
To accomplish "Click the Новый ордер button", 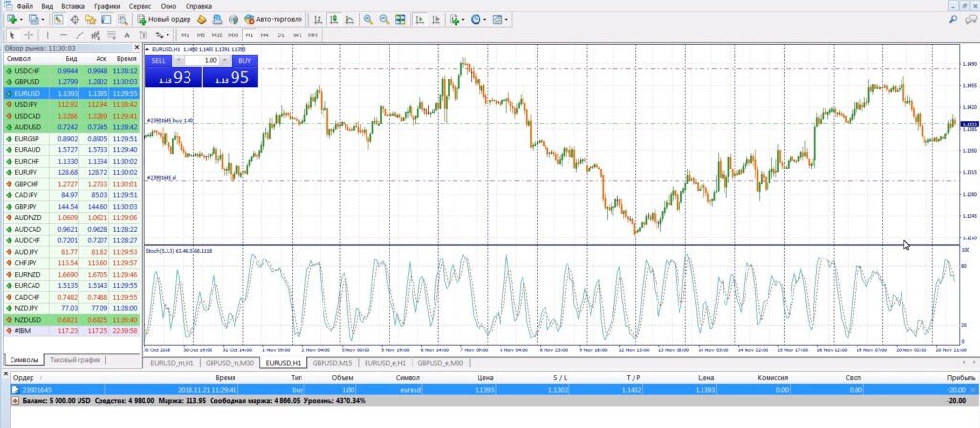I will [x=168, y=19].
